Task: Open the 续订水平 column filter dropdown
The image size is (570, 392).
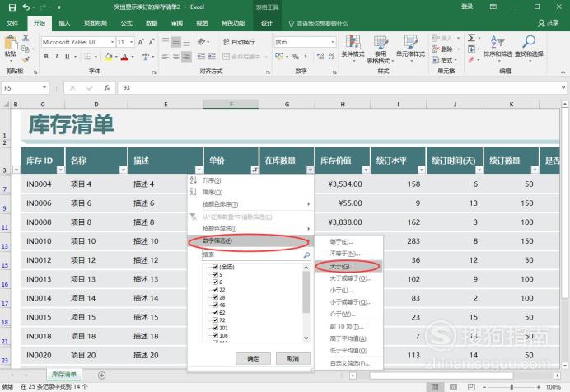Action: pyautogui.click(x=421, y=170)
